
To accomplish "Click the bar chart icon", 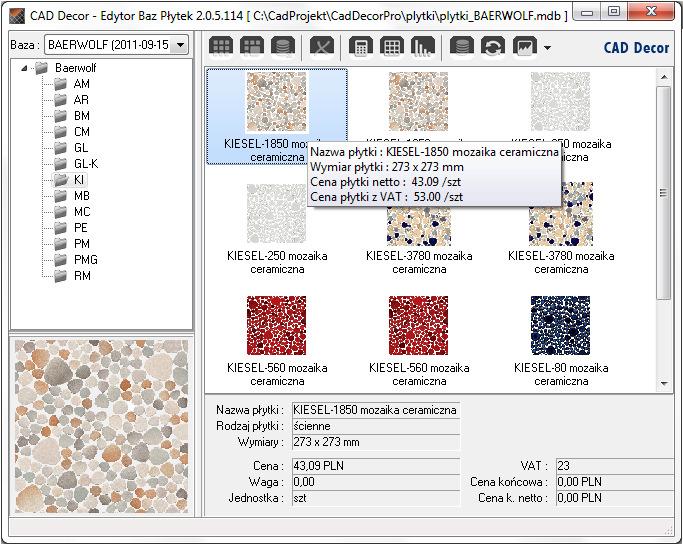I will pos(423,46).
